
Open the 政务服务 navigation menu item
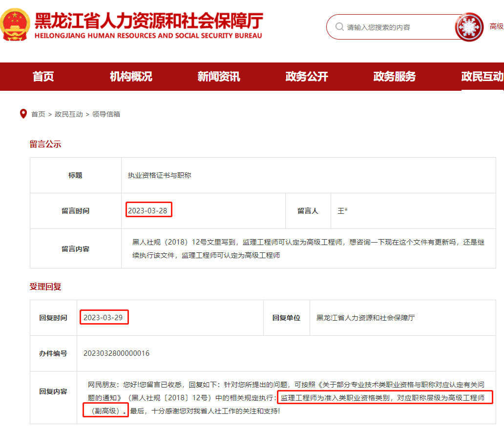pyautogui.click(x=395, y=77)
